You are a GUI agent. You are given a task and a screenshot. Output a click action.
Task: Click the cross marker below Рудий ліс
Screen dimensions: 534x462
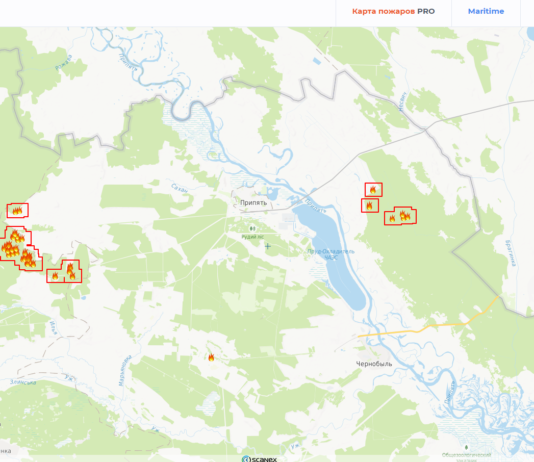pyautogui.click(x=268, y=246)
